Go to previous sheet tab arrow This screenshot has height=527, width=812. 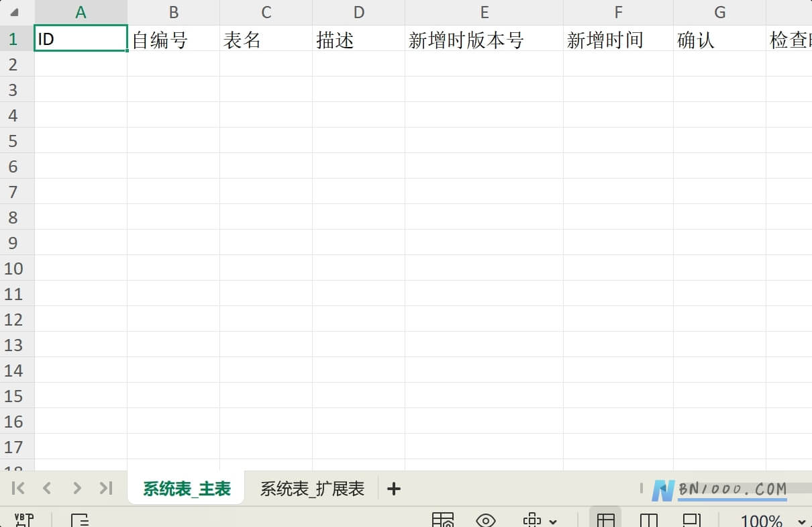coord(47,488)
